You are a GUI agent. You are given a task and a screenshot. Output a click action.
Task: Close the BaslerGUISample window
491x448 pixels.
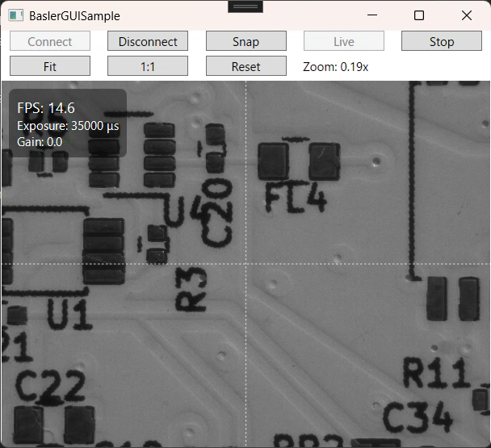click(467, 15)
